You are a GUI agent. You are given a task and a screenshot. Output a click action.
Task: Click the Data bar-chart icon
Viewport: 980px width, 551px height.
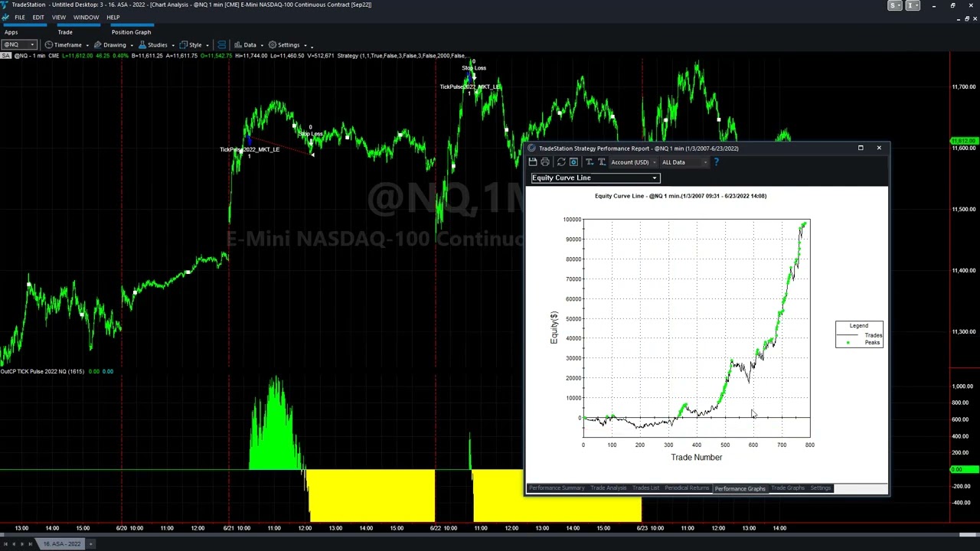pos(238,44)
